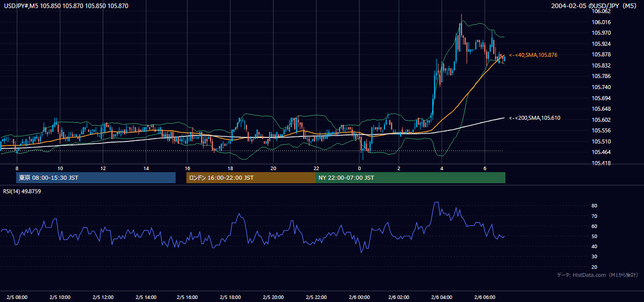Click hour tick 0 under price chart
This screenshot has height=302, width=644.
click(x=360, y=168)
